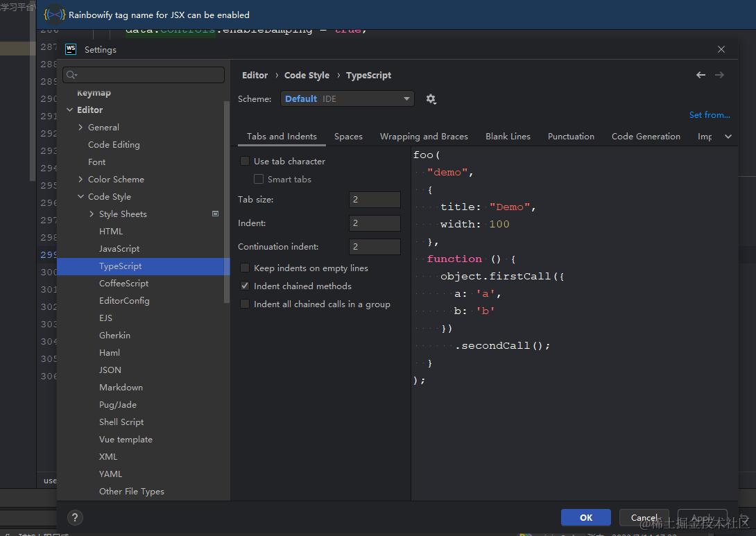
Task: Check Keep indents on empty lines
Action: point(245,268)
